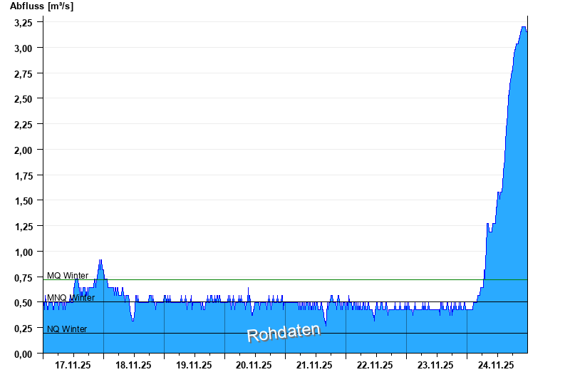Click the NQ Winter threshold label
570x392 pixels.
[x=67, y=329]
